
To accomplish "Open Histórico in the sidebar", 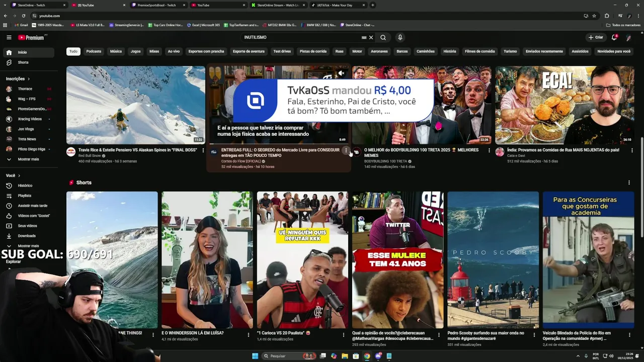I will tap(29, 186).
